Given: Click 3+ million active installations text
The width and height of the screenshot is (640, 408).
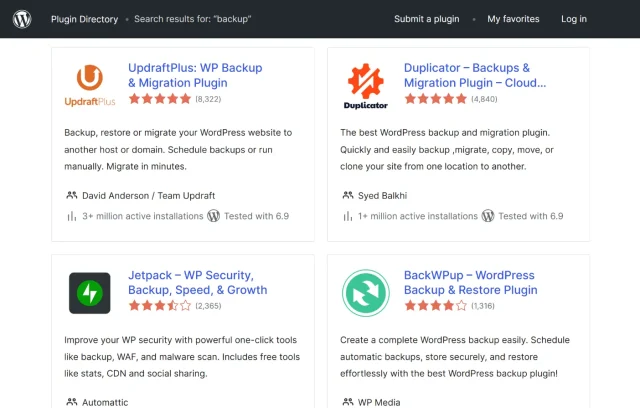Looking at the screenshot, I should 142,216.
